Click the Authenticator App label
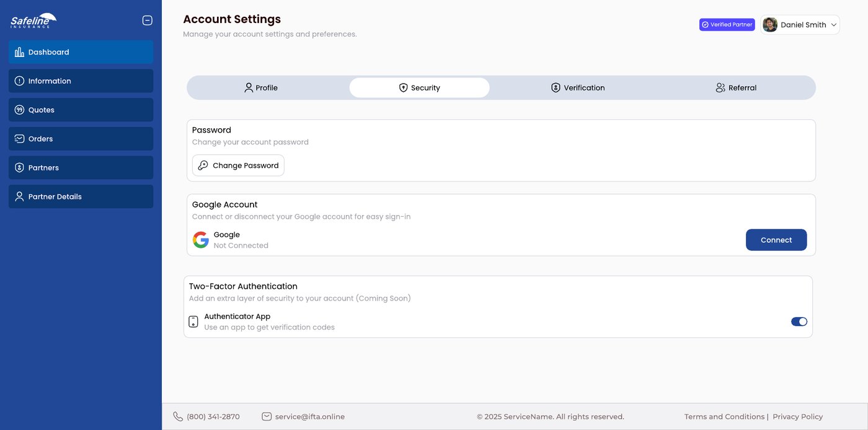This screenshot has height=430, width=868. (x=237, y=317)
